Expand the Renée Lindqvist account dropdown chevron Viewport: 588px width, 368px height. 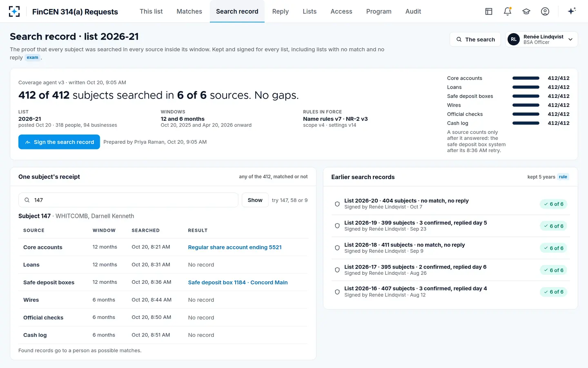click(570, 40)
